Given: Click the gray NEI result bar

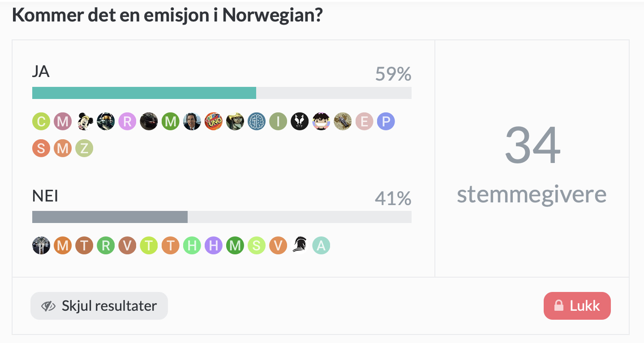Looking at the screenshot, I should (110, 217).
